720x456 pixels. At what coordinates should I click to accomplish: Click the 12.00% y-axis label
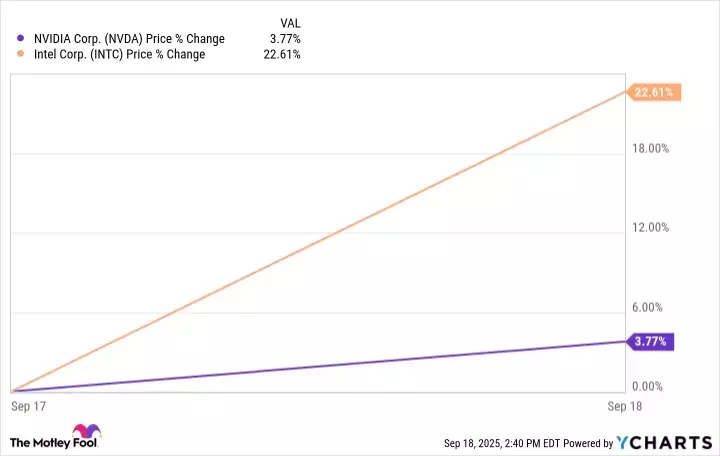[652, 228]
